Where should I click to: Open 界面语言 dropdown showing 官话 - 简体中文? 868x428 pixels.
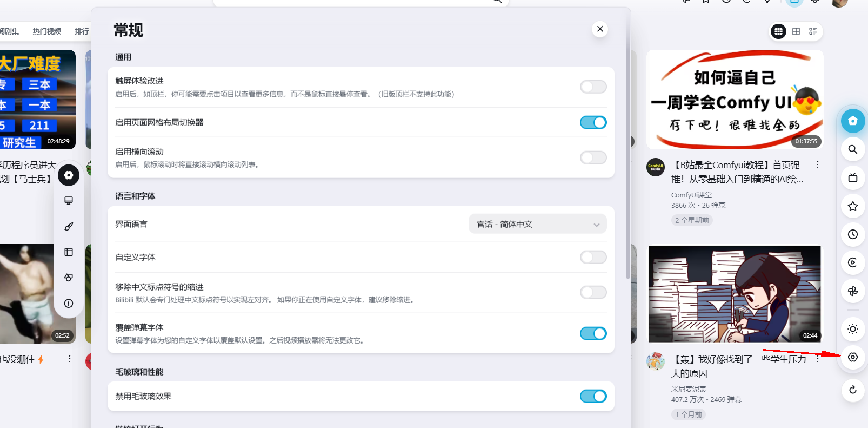tap(538, 224)
